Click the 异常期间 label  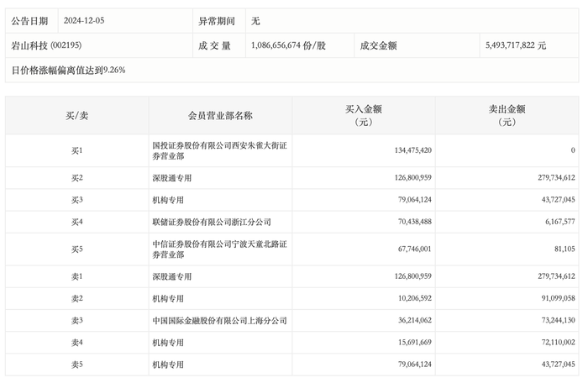[217, 21]
